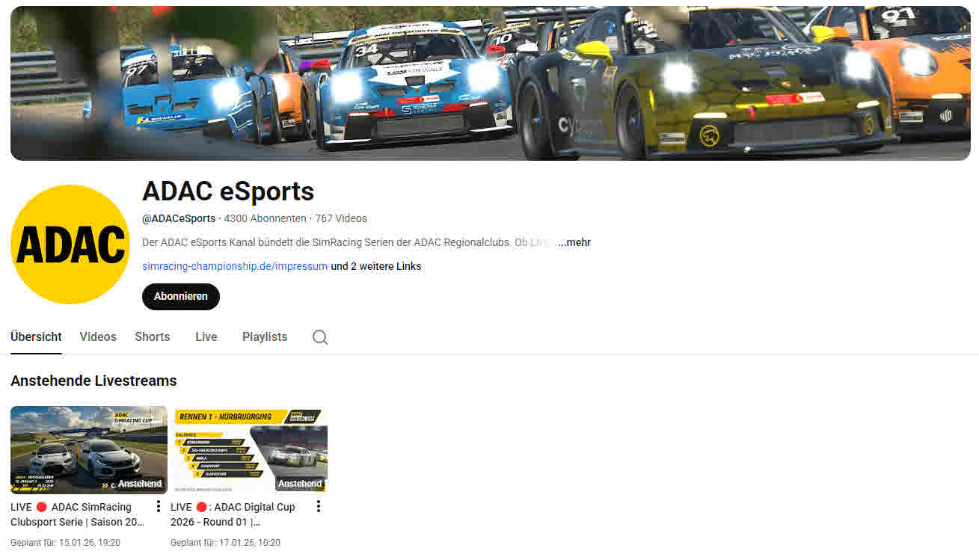Open the channel search magnifier icon

(x=320, y=337)
